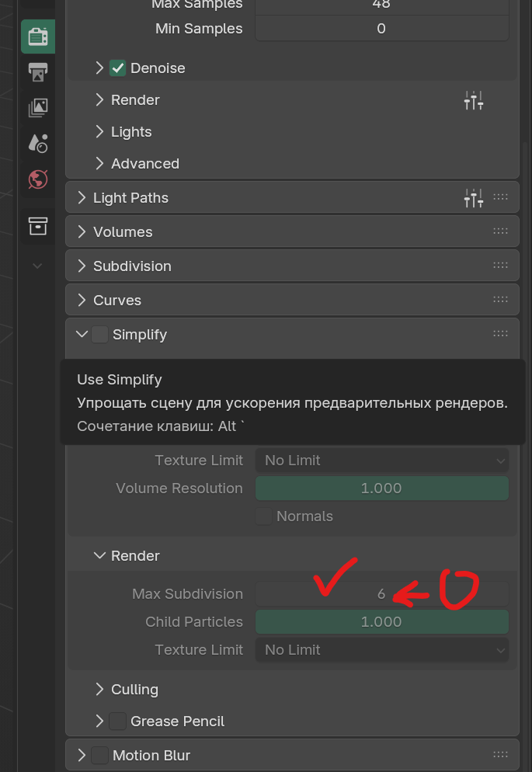The height and width of the screenshot is (772, 532).
Task: Open the sampling Render presets icon
Action: pos(473,100)
